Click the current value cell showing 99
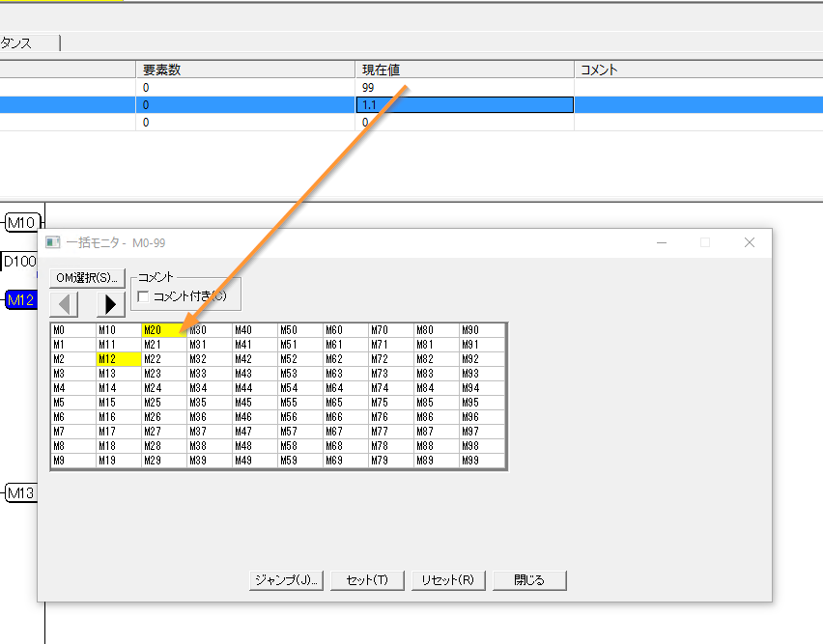This screenshot has height=644, width=823. [x=464, y=87]
